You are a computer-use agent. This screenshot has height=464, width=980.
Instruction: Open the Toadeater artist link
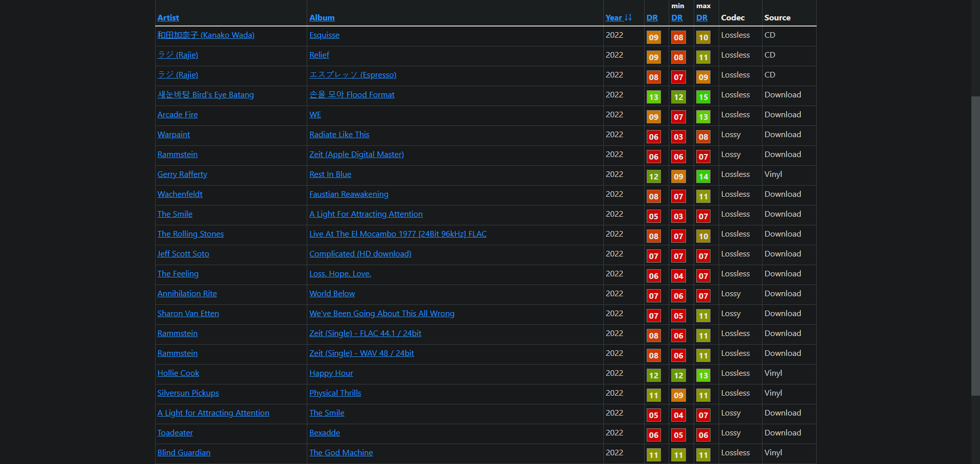point(175,433)
